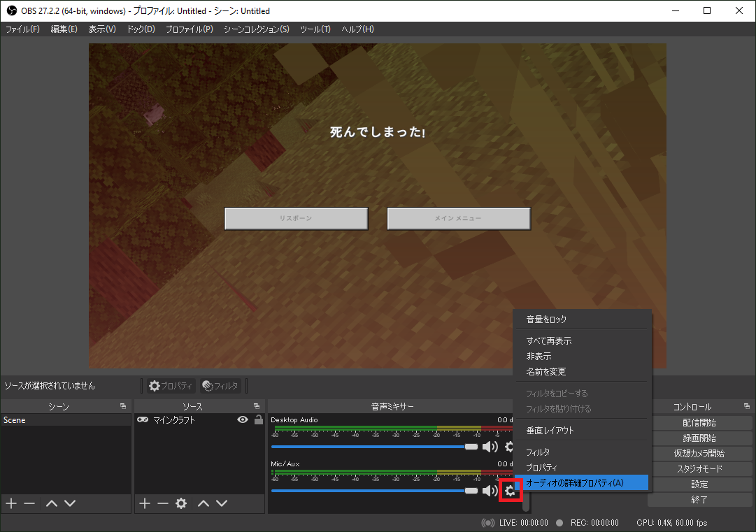The height and width of the screenshot is (532, 756).
Task: Open the Mic/Aux gear settings icon
Action: (510, 491)
